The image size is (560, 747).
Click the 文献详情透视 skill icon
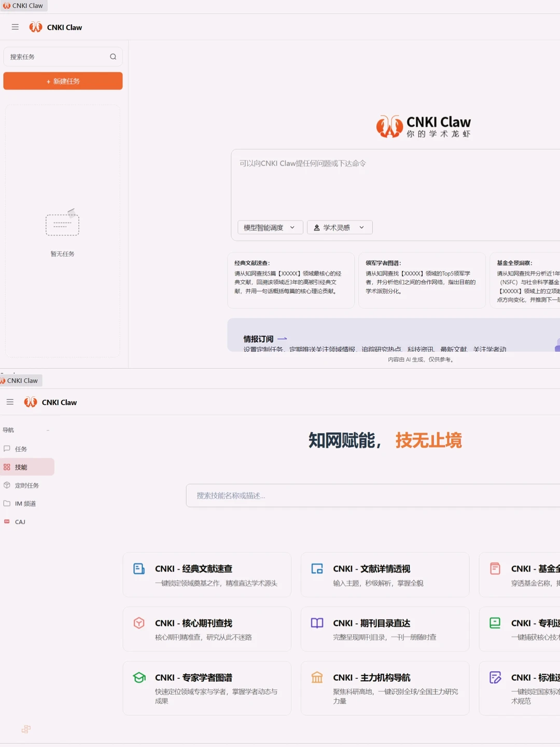pos(317,569)
